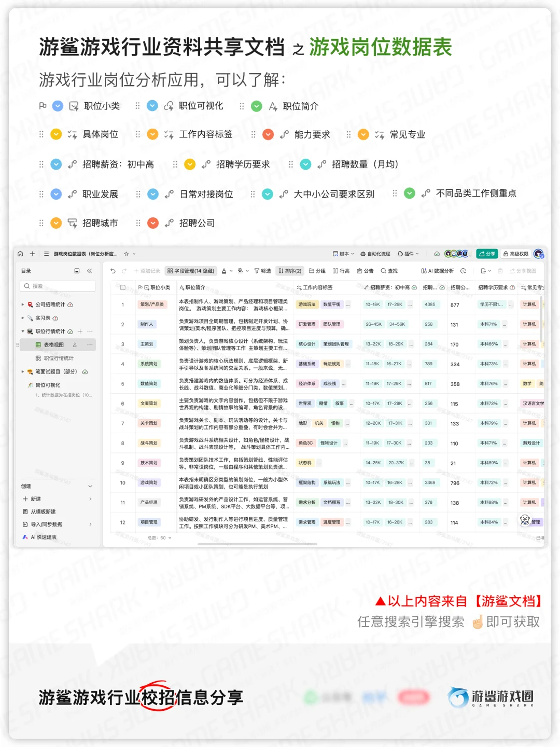Click the 搜索 search input field

tap(57, 286)
